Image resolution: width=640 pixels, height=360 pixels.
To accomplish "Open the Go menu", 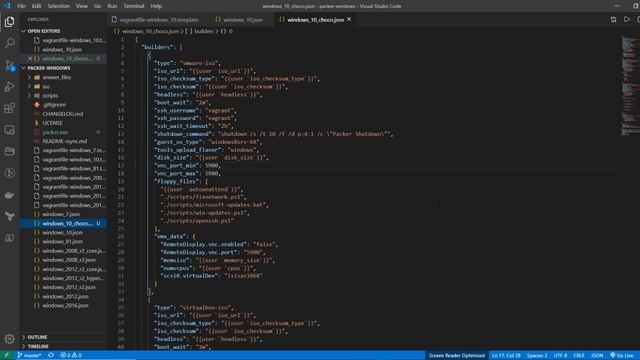I will [x=97, y=6].
